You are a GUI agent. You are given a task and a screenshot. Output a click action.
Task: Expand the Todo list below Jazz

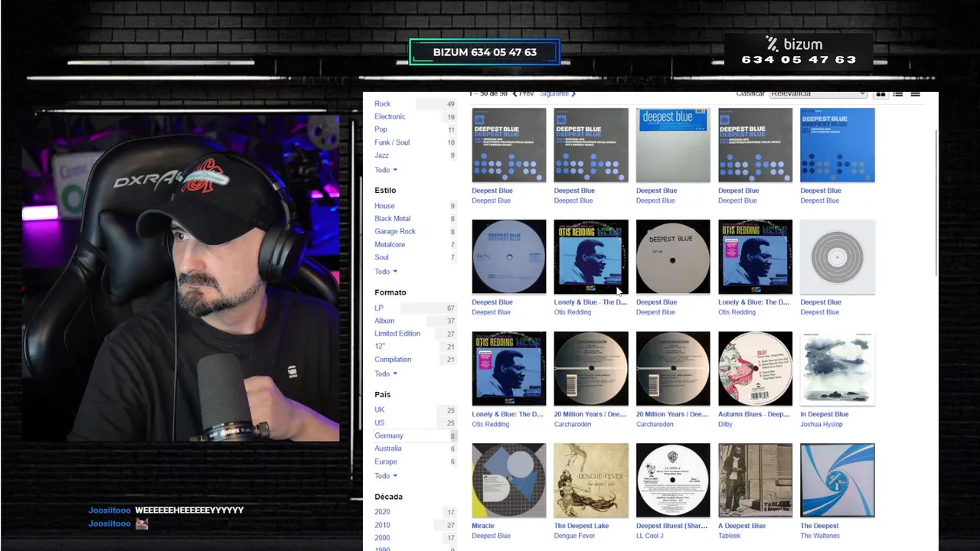[x=386, y=170]
